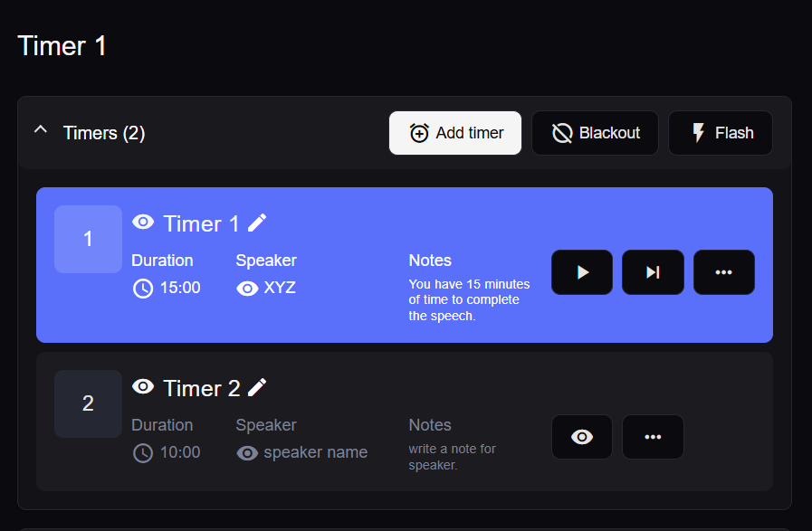
Task: Trigger the Flash button
Action: tap(721, 133)
